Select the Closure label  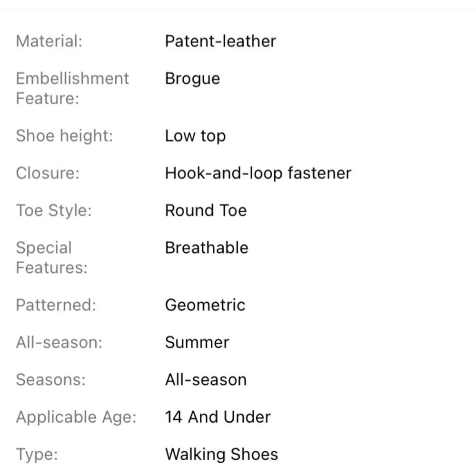[x=48, y=173]
